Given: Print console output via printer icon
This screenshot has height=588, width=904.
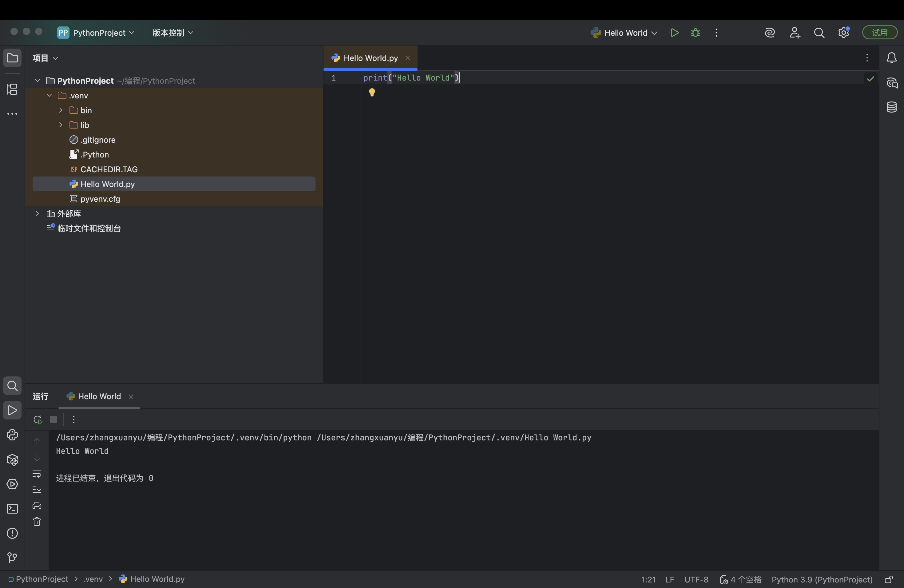Looking at the screenshot, I should 37,505.
